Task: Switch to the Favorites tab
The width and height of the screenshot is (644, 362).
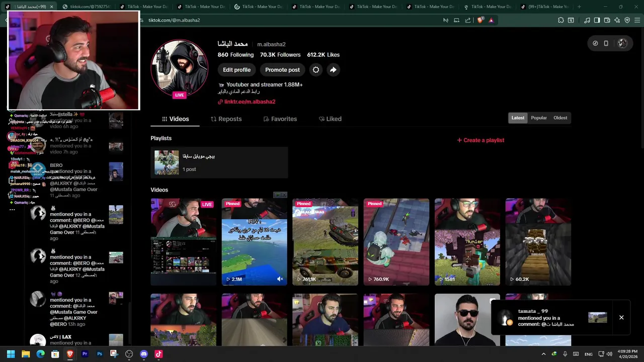Action: pyautogui.click(x=280, y=119)
